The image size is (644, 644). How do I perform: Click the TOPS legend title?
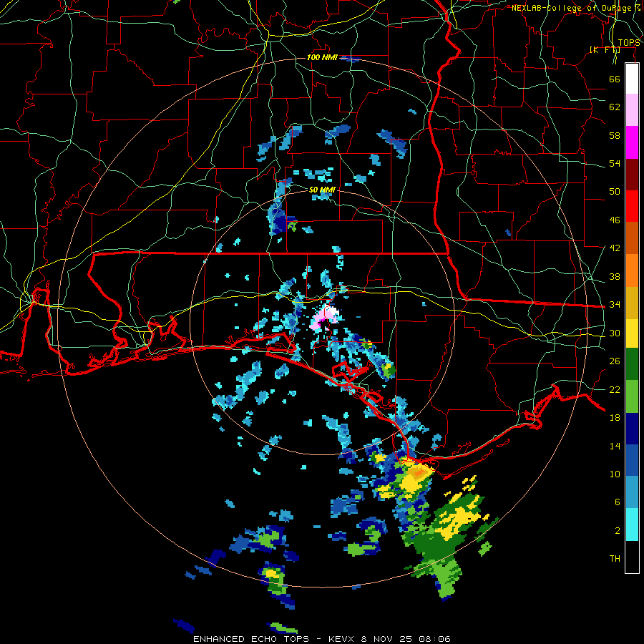[629, 43]
